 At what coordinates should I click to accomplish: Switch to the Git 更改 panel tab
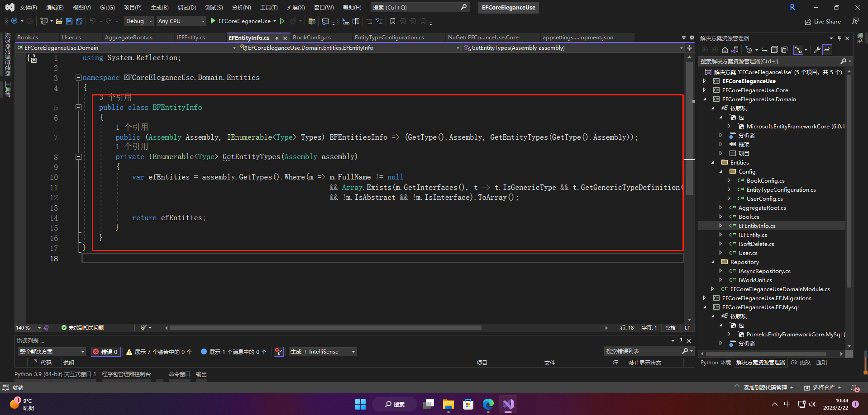[801, 363]
